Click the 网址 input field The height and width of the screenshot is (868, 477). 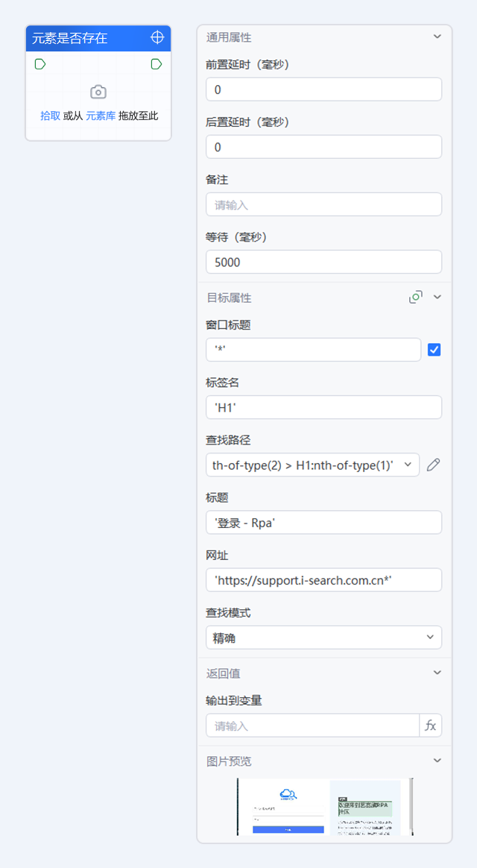[323, 579]
